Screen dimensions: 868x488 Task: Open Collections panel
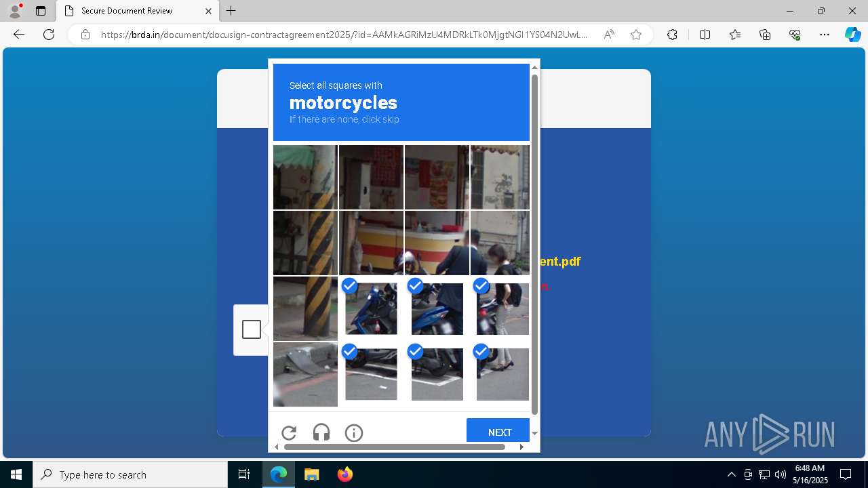pyautogui.click(x=765, y=35)
